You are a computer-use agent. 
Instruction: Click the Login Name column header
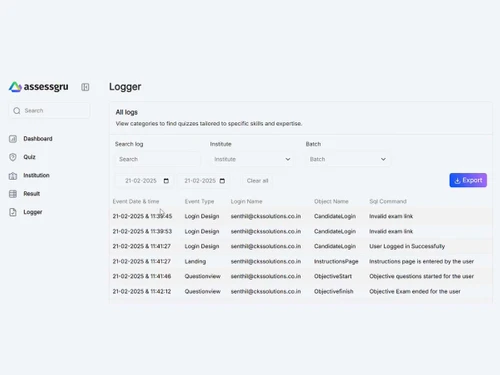(246, 201)
